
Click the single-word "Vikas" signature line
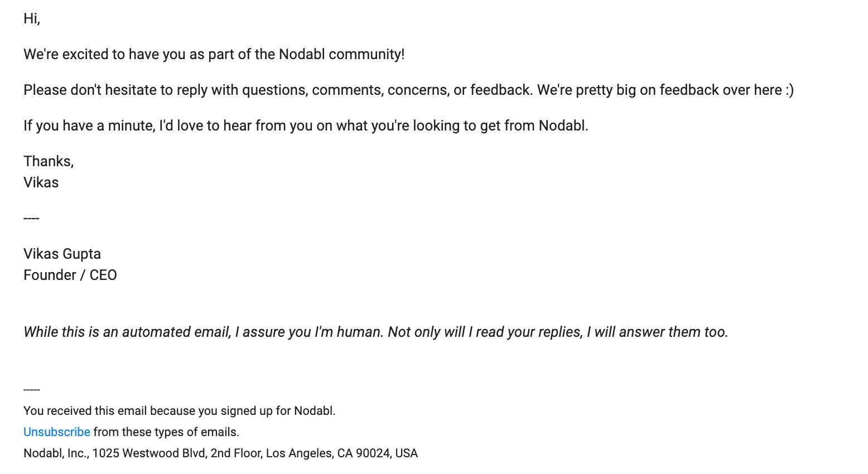click(x=41, y=183)
